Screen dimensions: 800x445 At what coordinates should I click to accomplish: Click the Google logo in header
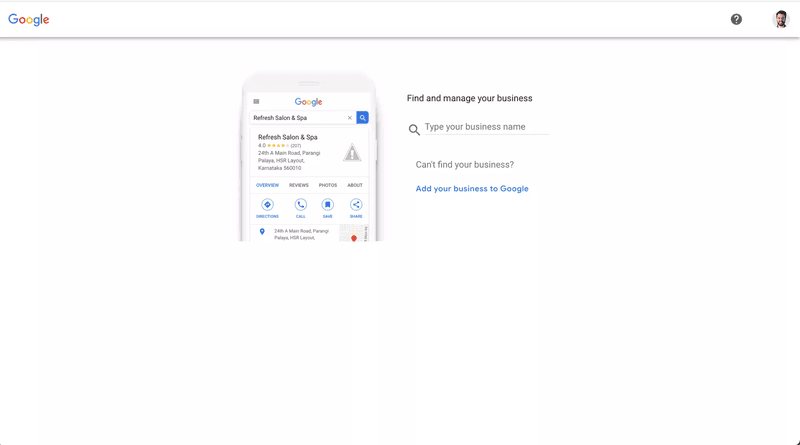click(29, 19)
